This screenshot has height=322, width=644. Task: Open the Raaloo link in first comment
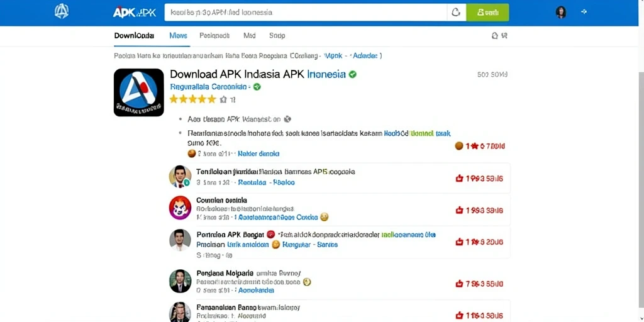[284, 182]
